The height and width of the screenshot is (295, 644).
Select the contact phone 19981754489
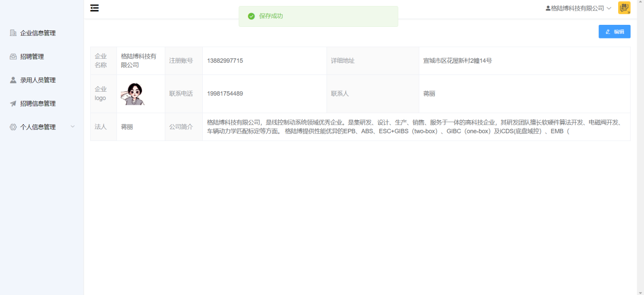[225, 94]
